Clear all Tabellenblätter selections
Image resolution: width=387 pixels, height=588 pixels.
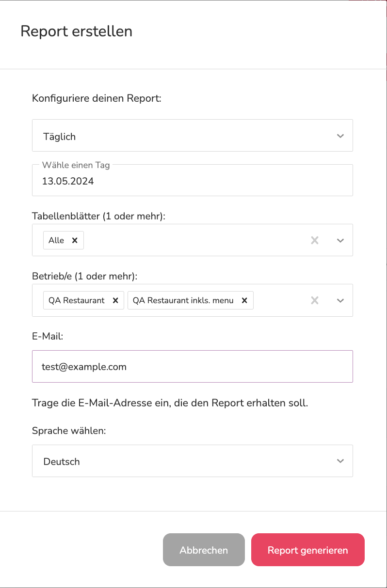pos(315,240)
